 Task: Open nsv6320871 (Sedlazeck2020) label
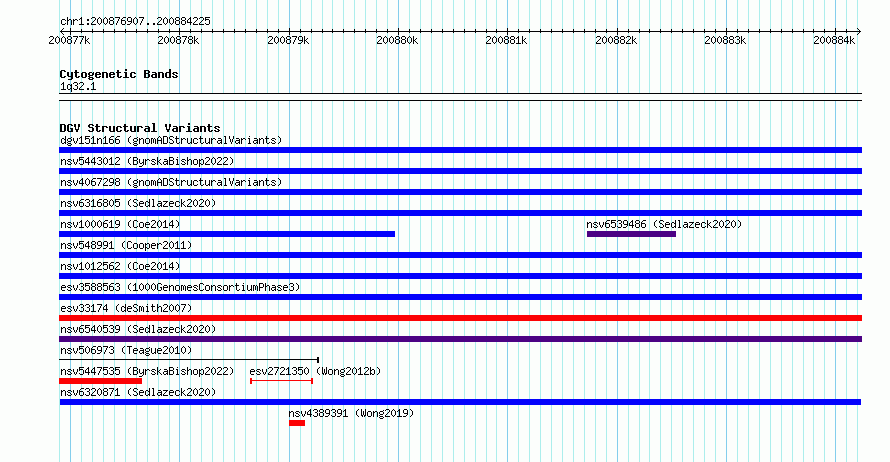point(138,392)
